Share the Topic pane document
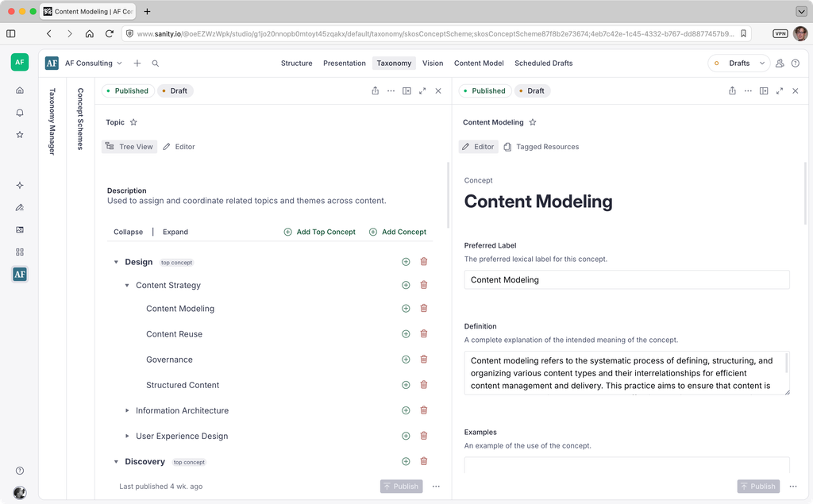This screenshot has height=504, width=813. tap(376, 90)
